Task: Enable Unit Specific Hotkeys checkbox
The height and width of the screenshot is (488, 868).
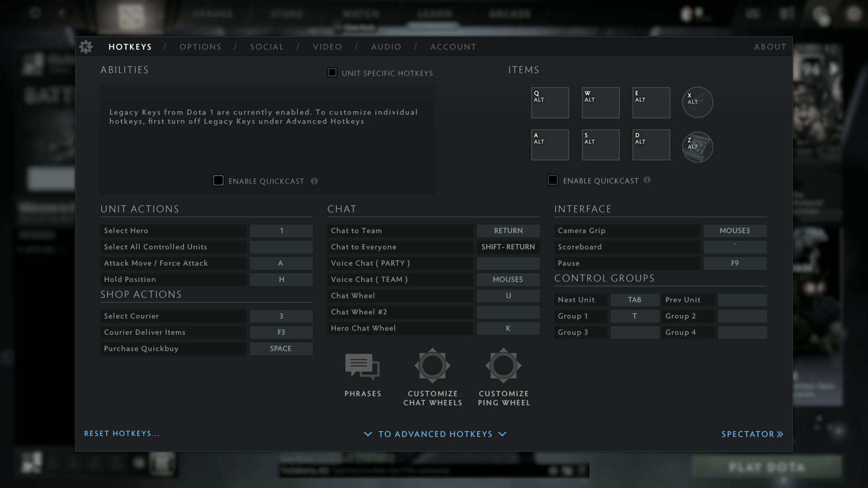Action: tap(332, 72)
